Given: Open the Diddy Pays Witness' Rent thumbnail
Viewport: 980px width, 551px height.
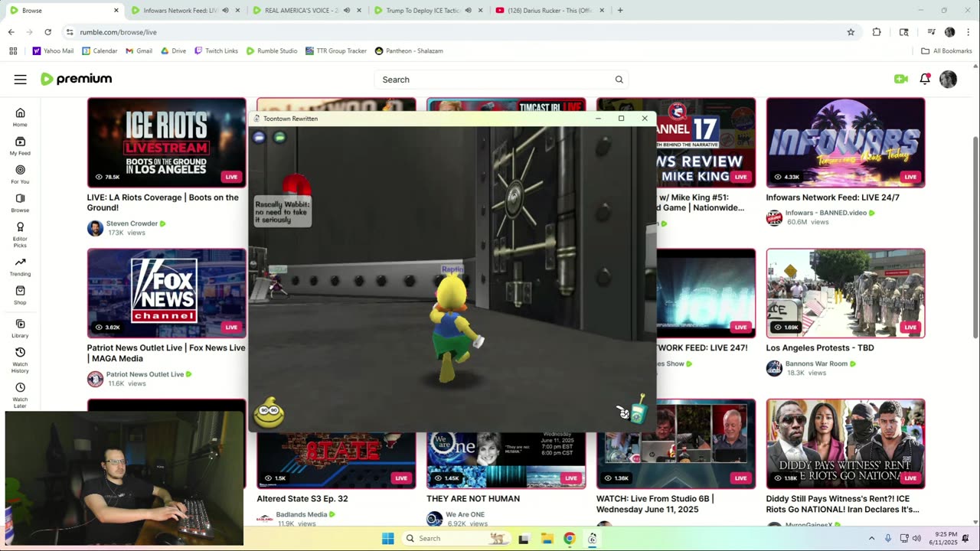Looking at the screenshot, I should tap(845, 444).
